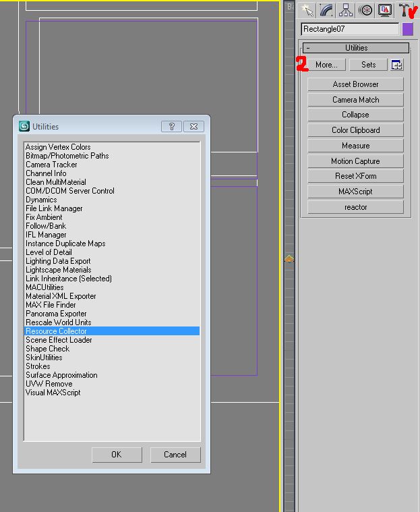
Task: Select Strokes utility entry
Action: (x=112, y=366)
